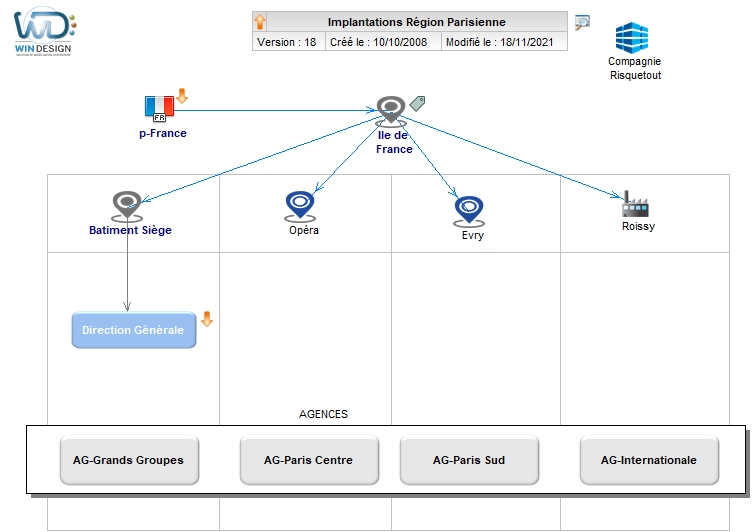Screen dimensions: 752x532
Task: Click the magnifier icon beside title box
Action: pyautogui.click(x=582, y=22)
